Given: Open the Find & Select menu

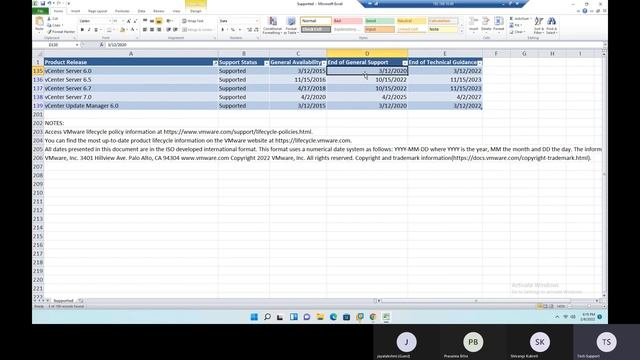Looking at the screenshot, I should (551, 25).
